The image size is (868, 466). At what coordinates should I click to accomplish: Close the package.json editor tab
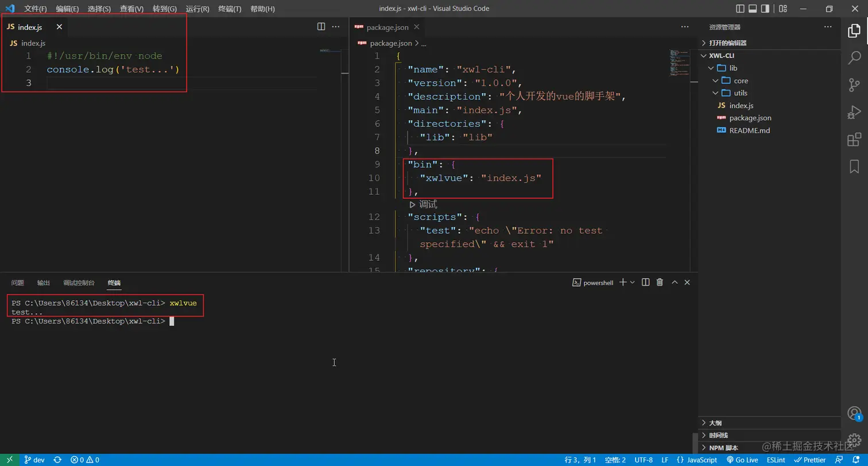point(416,27)
